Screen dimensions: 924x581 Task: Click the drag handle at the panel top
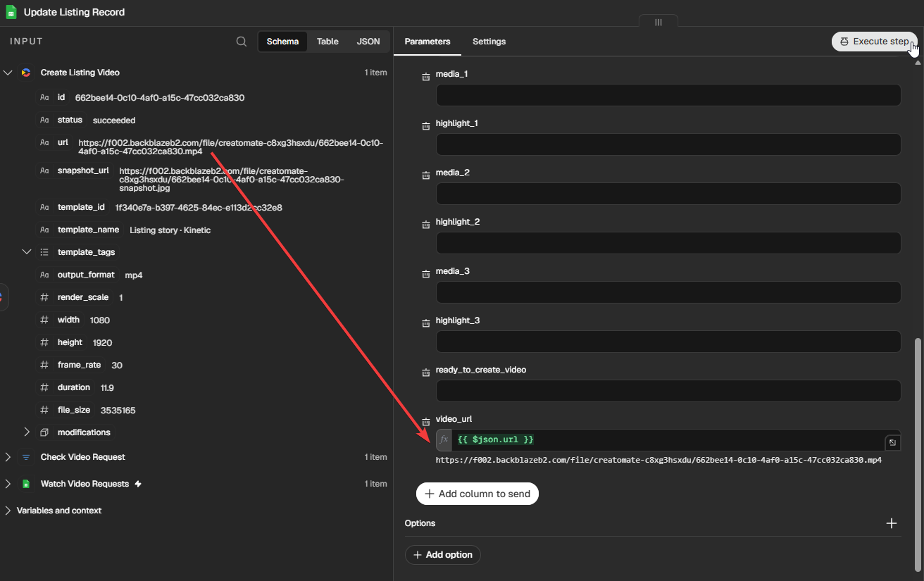click(658, 22)
